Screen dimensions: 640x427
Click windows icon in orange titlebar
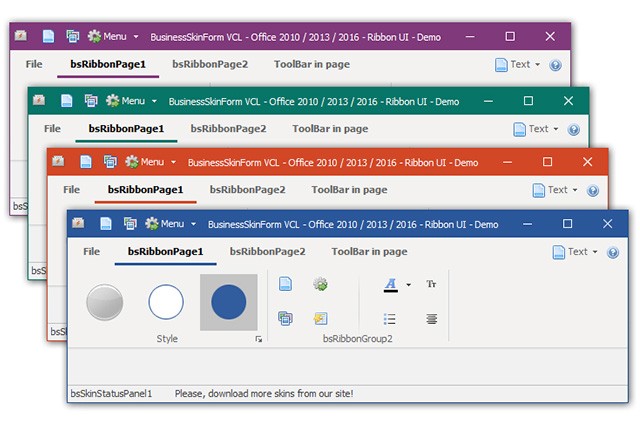tap(110, 162)
